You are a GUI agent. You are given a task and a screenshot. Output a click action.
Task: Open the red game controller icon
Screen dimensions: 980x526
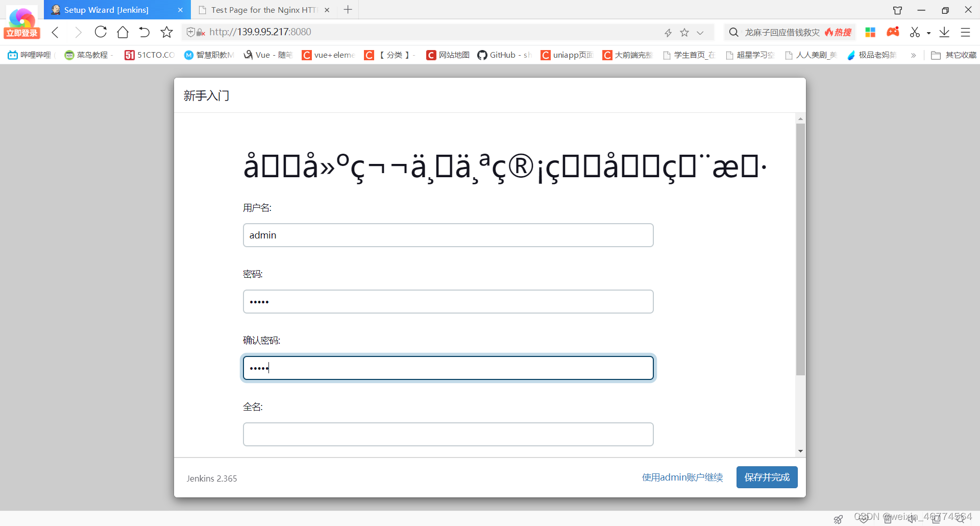point(893,32)
